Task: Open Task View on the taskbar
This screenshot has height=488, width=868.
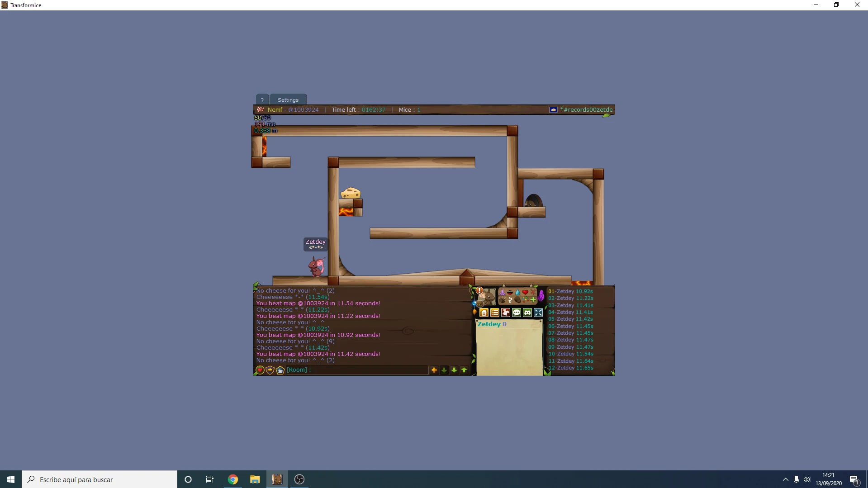Action: [x=210, y=479]
